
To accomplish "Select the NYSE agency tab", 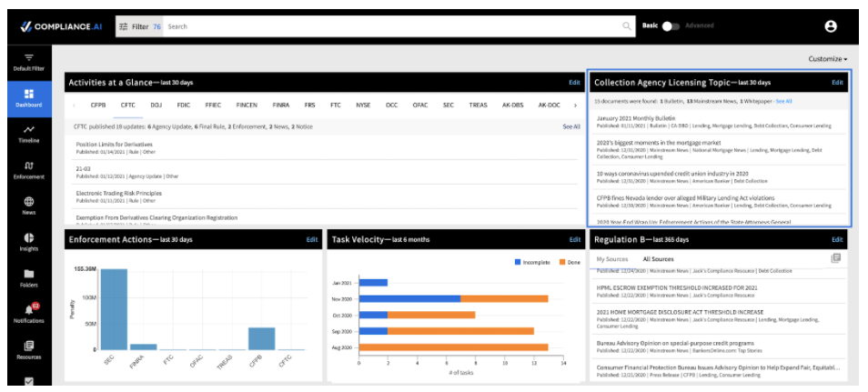I will click(x=363, y=105).
